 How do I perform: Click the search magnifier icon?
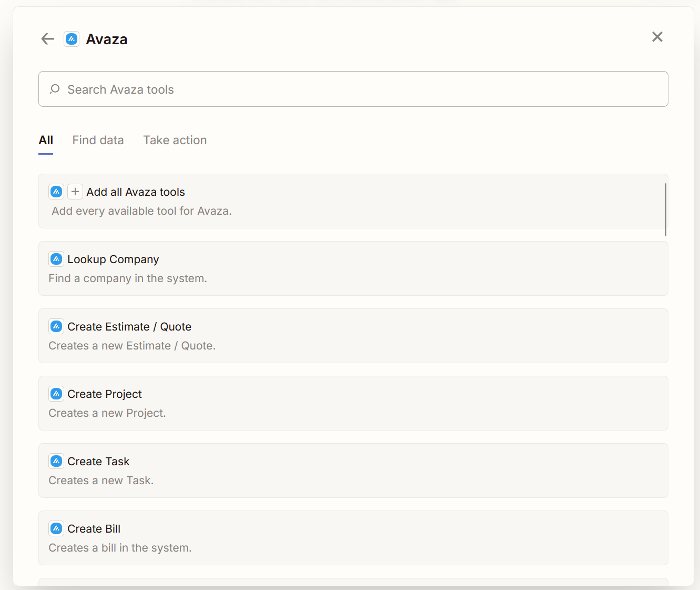[55, 89]
